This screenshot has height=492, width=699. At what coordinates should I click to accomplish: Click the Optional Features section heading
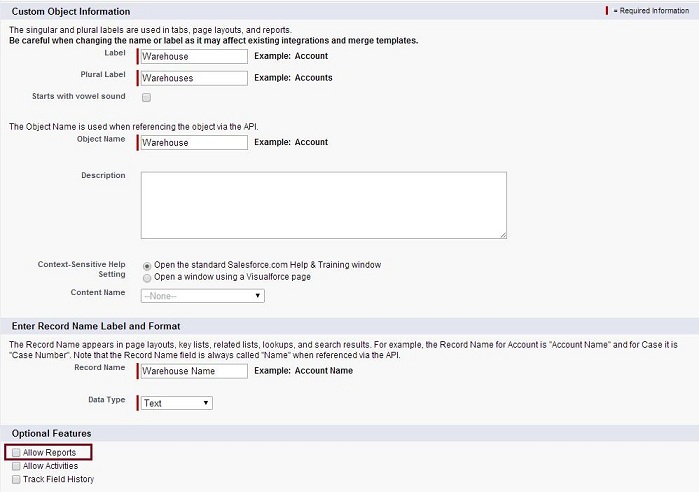coord(51,434)
